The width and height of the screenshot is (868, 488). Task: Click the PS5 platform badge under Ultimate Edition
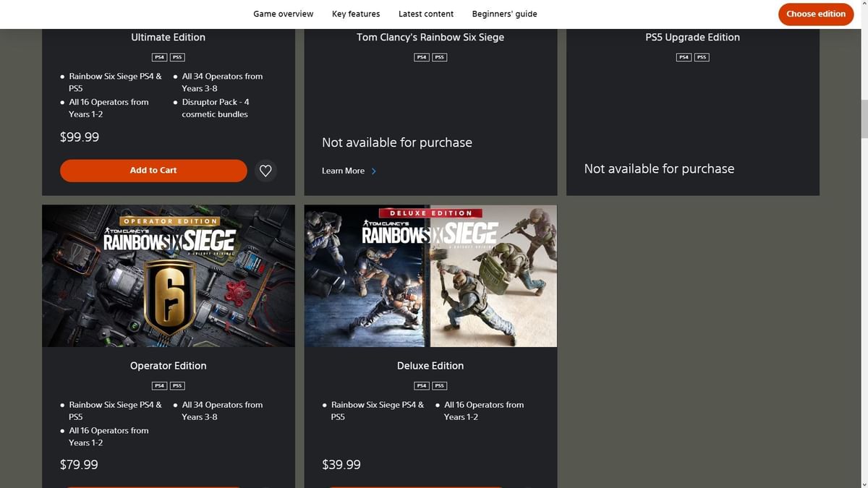pos(177,56)
